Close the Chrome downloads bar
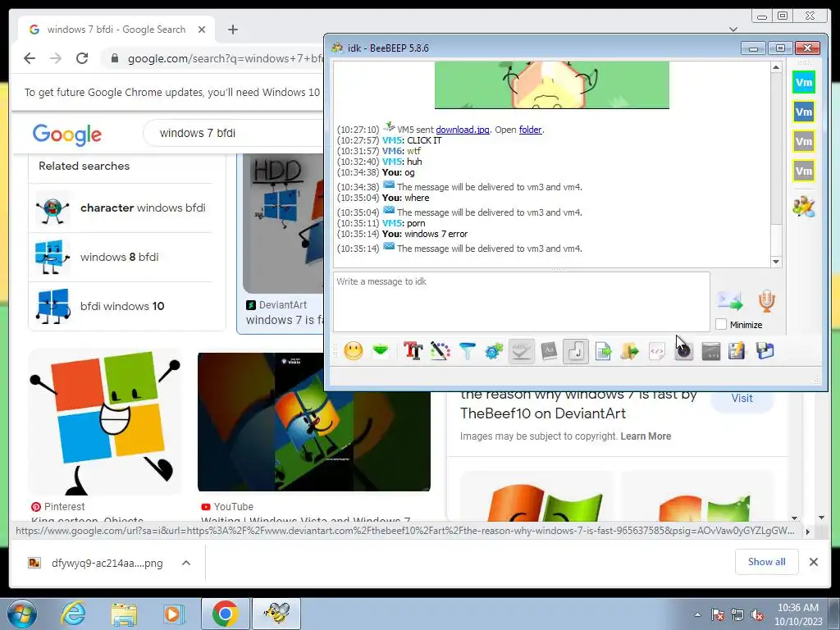 (x=813, y=562)
